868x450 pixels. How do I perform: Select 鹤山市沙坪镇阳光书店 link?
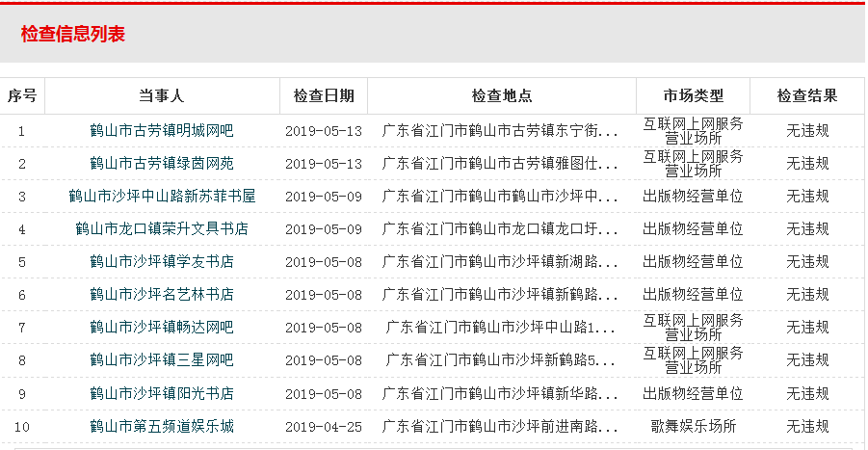[x=162, y=393]
